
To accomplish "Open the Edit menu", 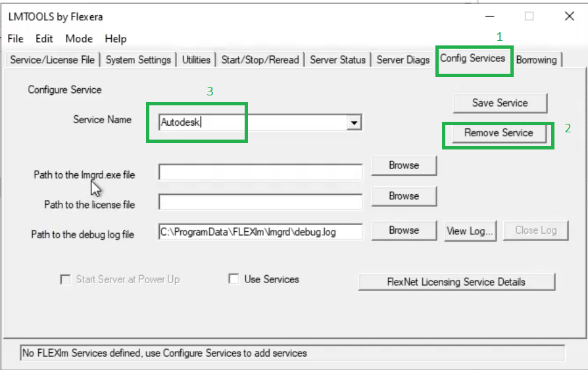I will click(44, 39).
